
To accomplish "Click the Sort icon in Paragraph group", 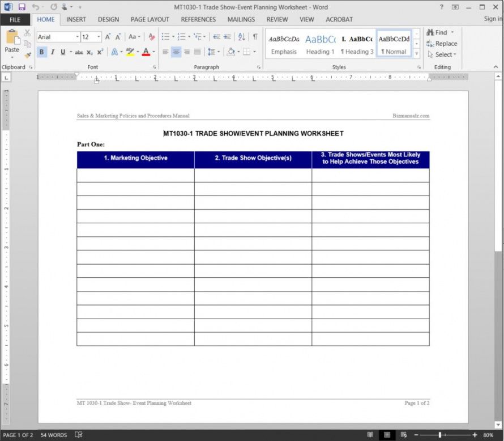I will click(x=242, y=37).
